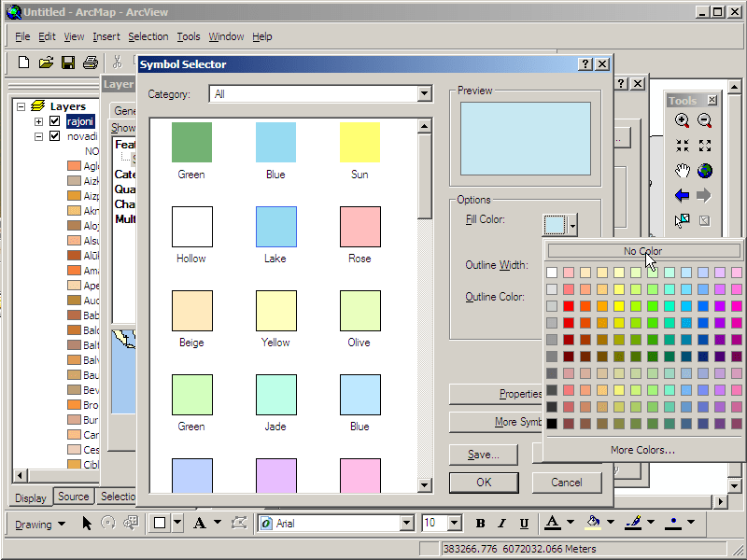Select the Zoom In tool in Tools
747x560 pixels.
(683, 120)
